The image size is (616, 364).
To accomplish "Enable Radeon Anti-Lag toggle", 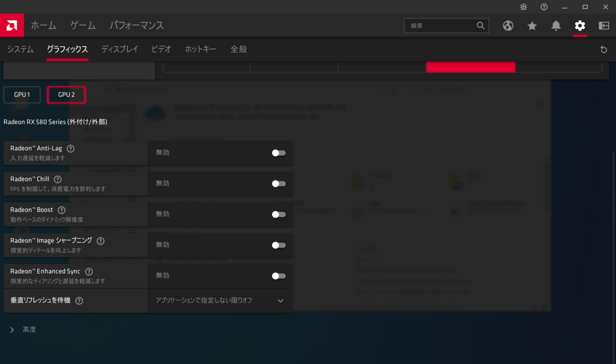I will (279, 153).
